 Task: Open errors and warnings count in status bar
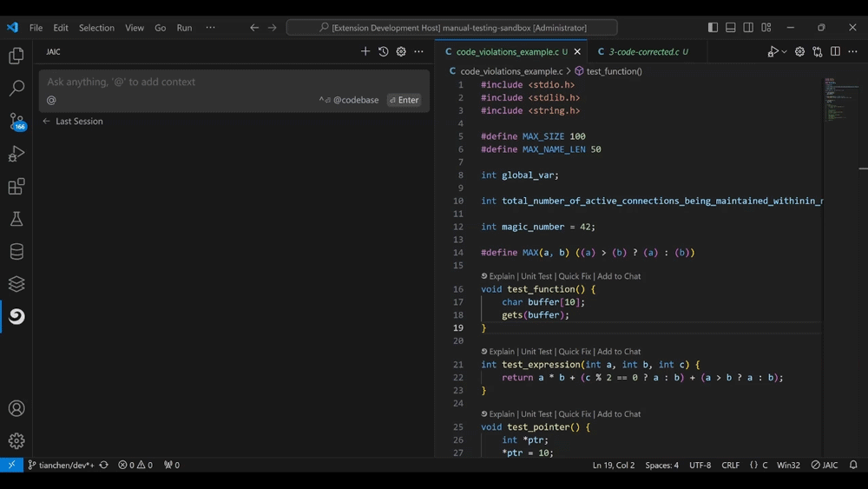tap(135, 466)
